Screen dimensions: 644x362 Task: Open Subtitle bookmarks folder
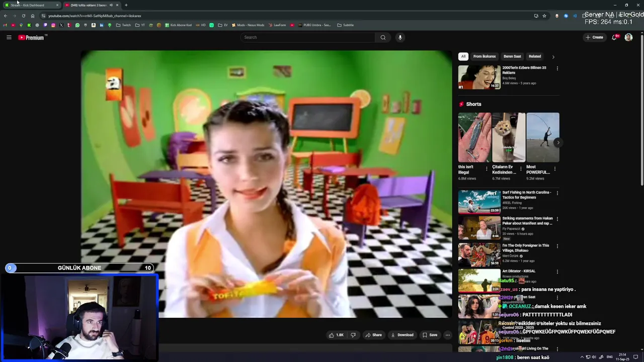click(345, 25)
